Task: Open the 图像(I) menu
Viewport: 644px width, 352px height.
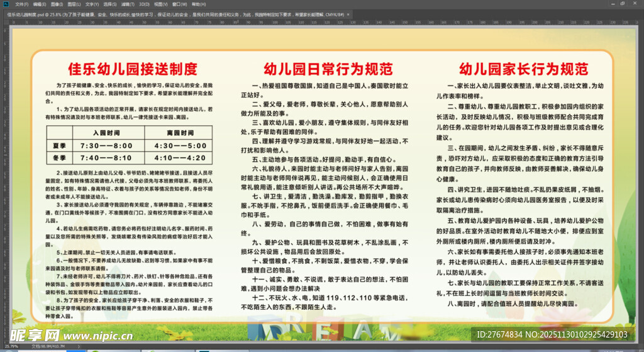Action: tap(57, 4)
